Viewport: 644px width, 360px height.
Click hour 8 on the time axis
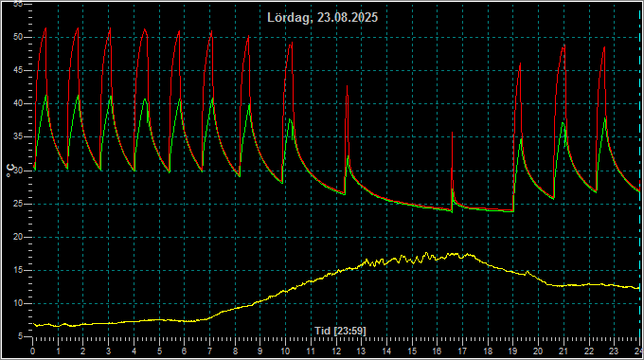[235, 351]
